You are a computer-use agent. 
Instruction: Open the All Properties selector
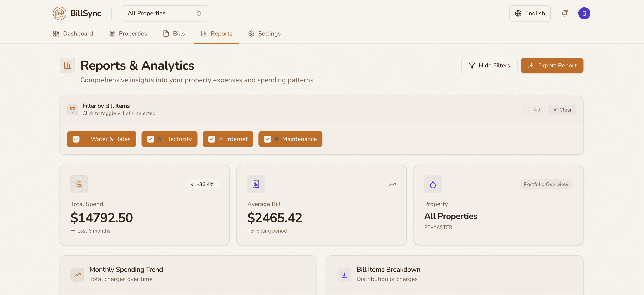click(165, 13)
